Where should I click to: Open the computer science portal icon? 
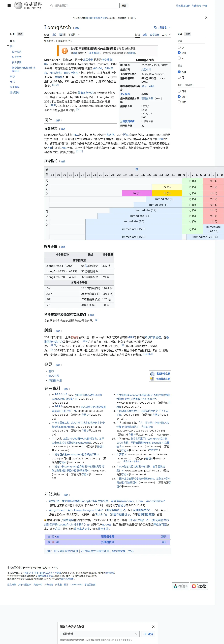pos(152,373)
